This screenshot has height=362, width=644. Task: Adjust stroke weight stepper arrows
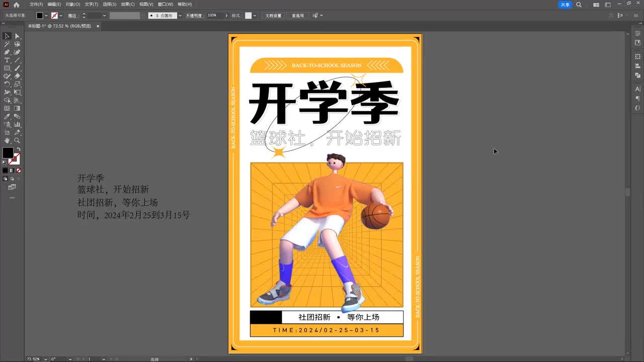coord(84,16)
